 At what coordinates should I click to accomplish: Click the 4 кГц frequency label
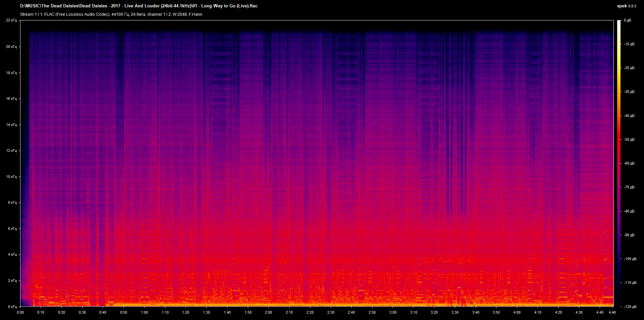[12, 254]
